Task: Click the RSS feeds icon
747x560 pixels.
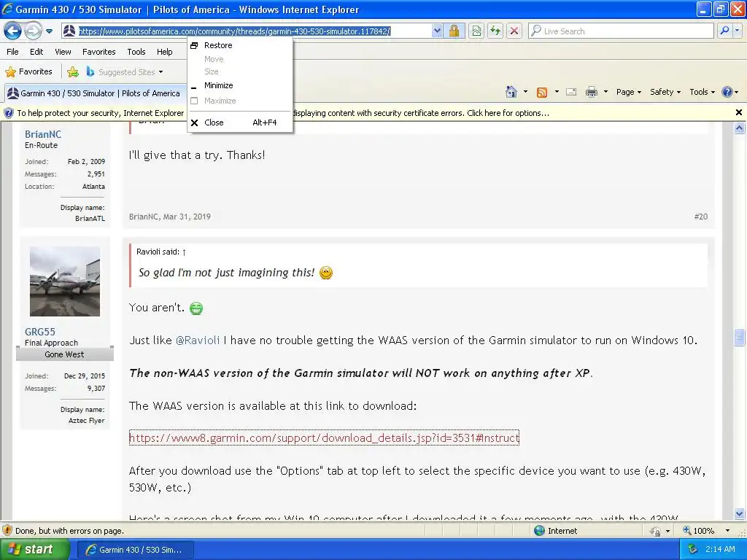Action: [542, 93]
